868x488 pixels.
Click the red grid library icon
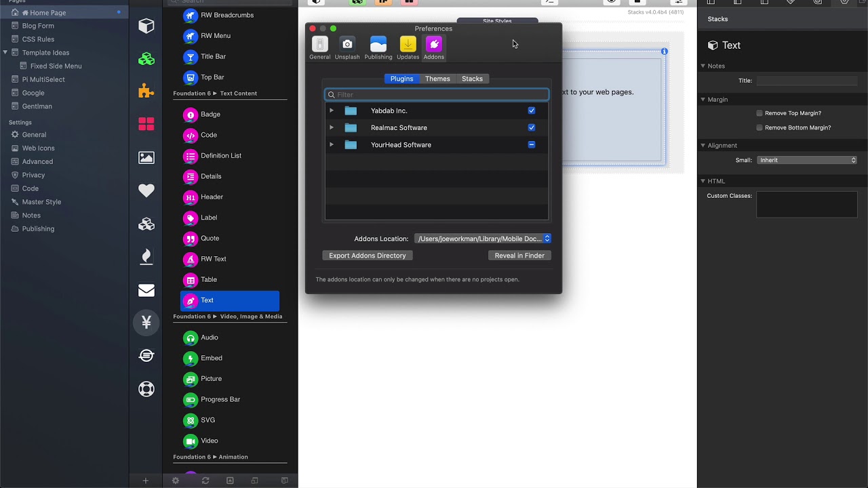tap(146, 124)
